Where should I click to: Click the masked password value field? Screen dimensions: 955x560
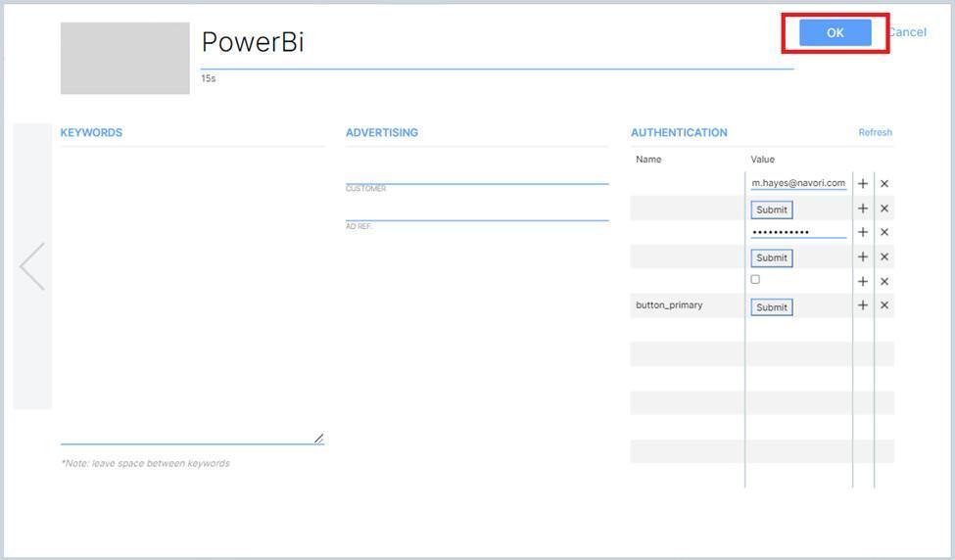(x=798, y=232)
